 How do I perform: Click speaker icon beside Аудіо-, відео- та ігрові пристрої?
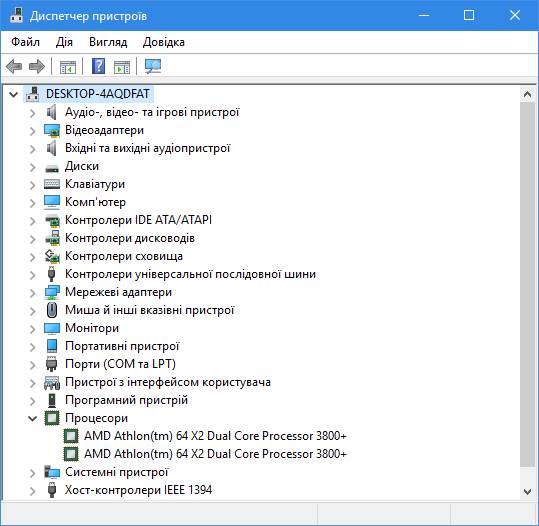(x=52, y=112)
